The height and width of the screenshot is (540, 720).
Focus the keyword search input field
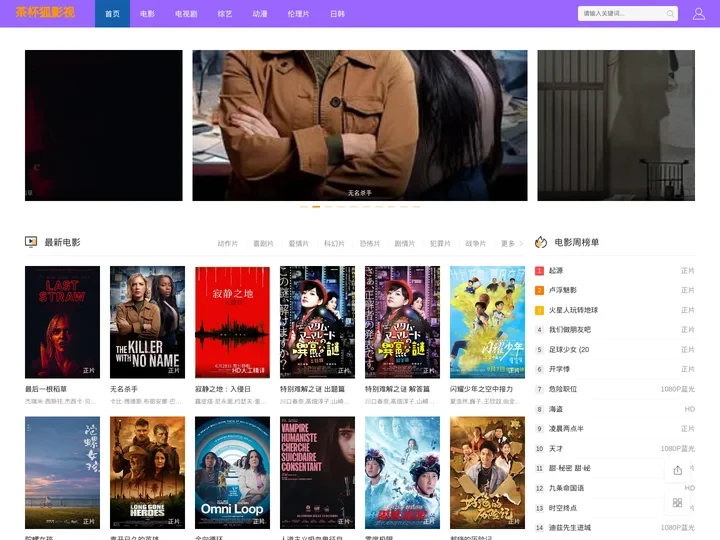point(623,14)
